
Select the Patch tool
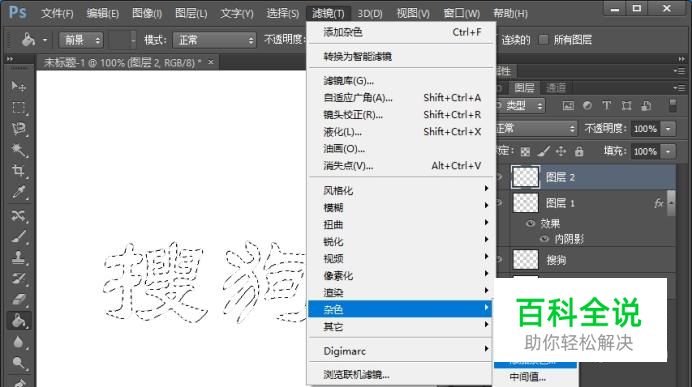[x=18, y=215]
